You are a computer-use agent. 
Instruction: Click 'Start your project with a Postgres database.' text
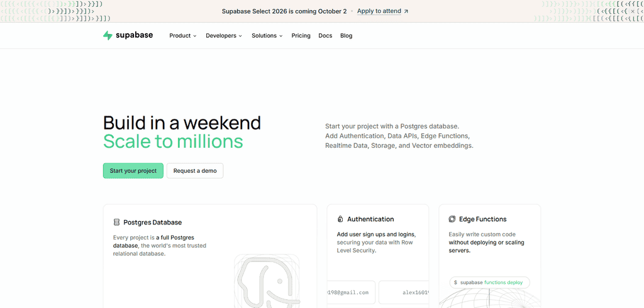[392, 126]
